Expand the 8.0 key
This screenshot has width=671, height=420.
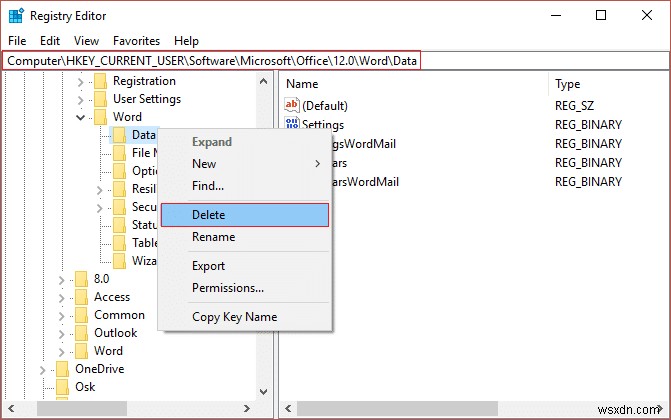tap(61, 280)
